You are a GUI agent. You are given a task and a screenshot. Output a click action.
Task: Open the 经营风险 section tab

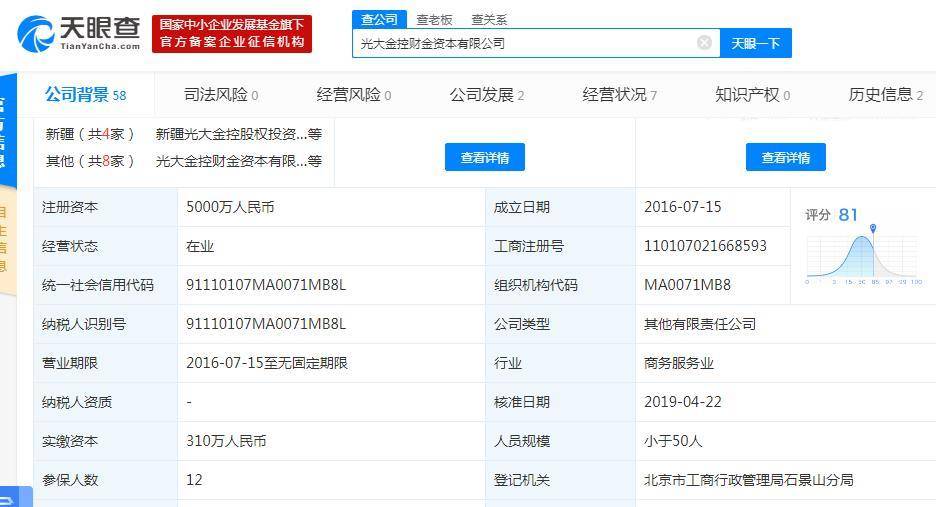[x=354, y=94]
